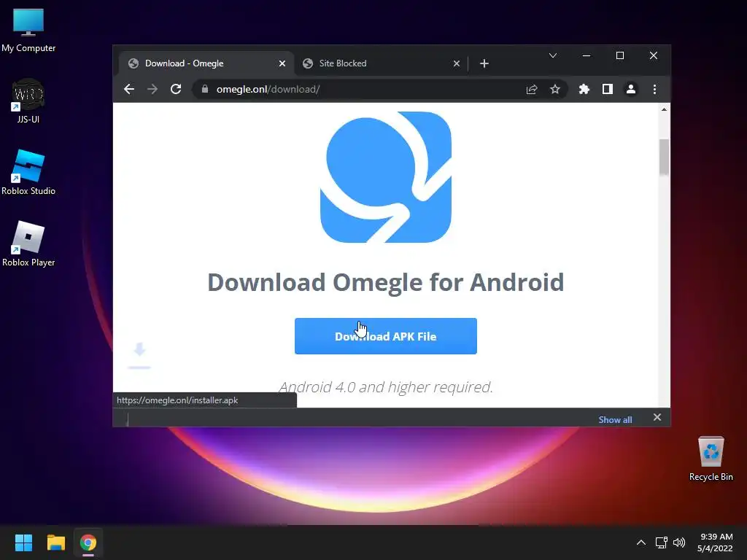Click the Android 4.0 and higher required text

click(x=385, y=387)
